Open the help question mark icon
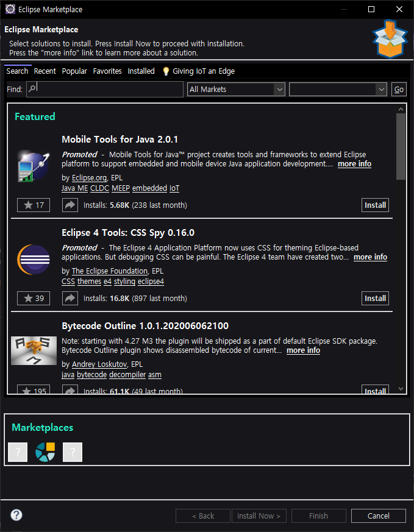 coord(16,515)
